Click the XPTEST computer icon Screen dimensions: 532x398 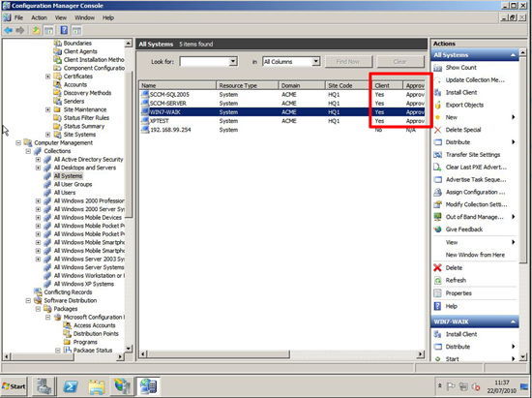point(145,121)
